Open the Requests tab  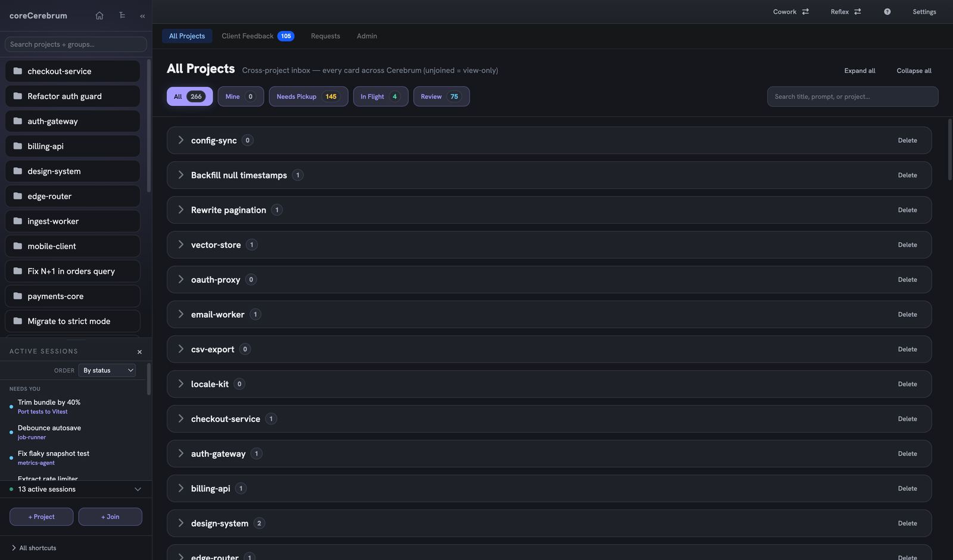325,36
